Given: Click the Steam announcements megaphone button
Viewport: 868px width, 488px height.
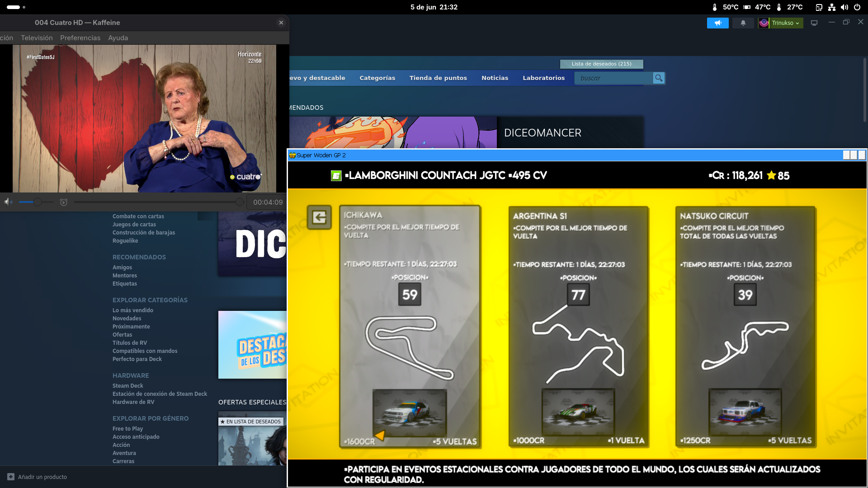Looking at the screenshot, I should pos(717,23).
